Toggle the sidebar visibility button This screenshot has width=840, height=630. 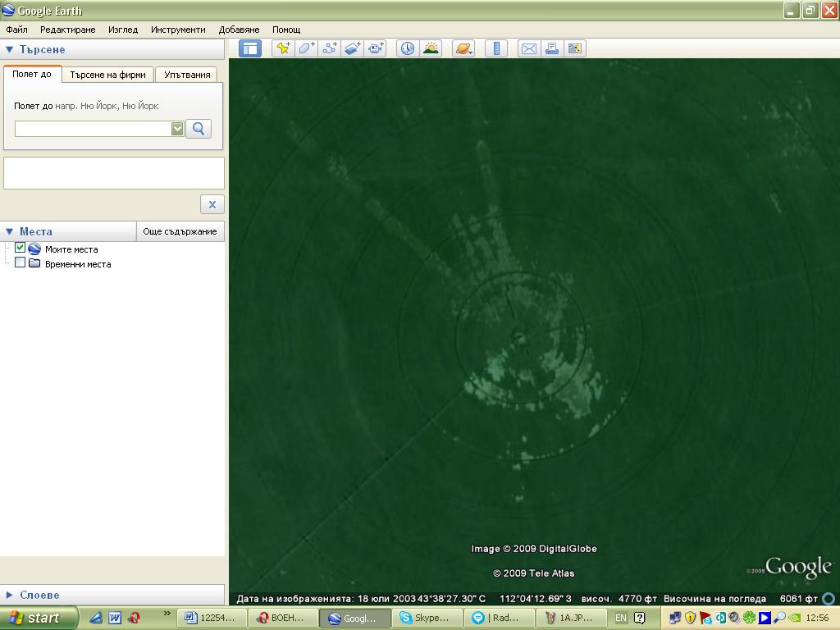click(x=249, y=48)
